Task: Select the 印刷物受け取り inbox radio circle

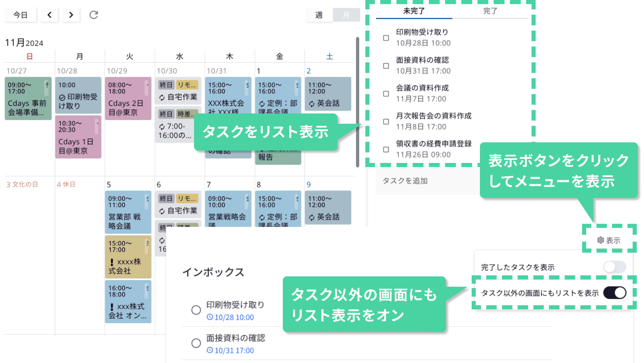Action: coord(196,310)
